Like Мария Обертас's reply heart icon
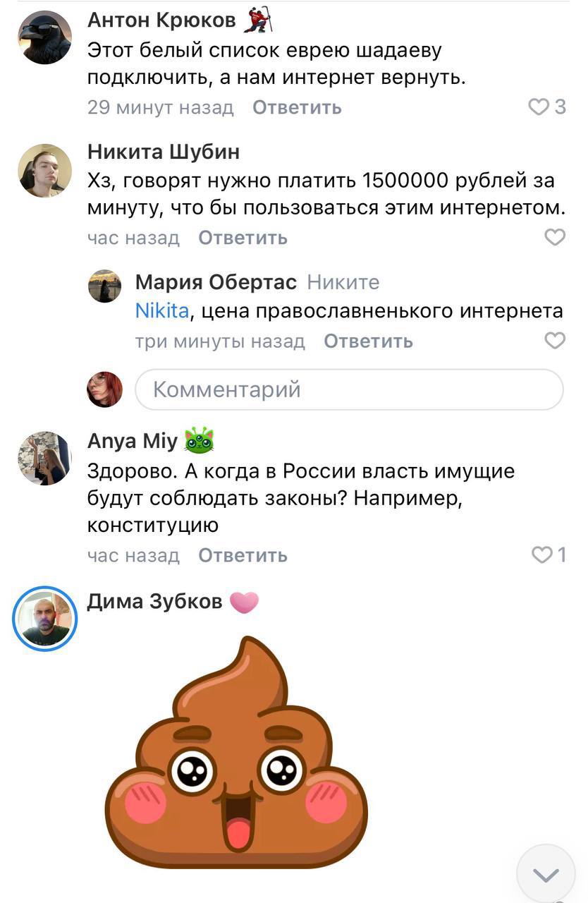 (x=556, y=341)
